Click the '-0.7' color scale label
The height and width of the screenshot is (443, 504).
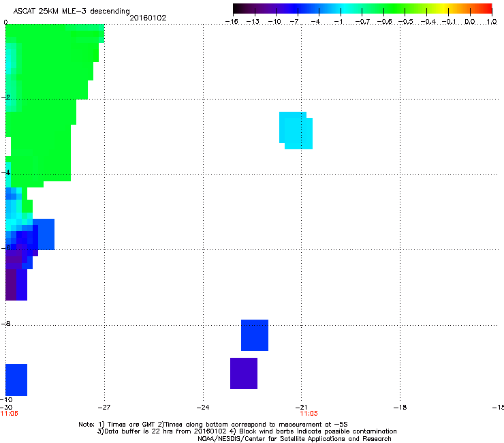coord(362,22)
